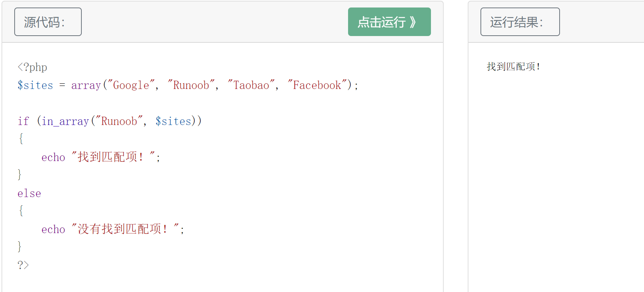The width and height of the screenshot is (644, 292).
Task: Click the echo 找到匹配项 statement
Action: coord(101,157)
